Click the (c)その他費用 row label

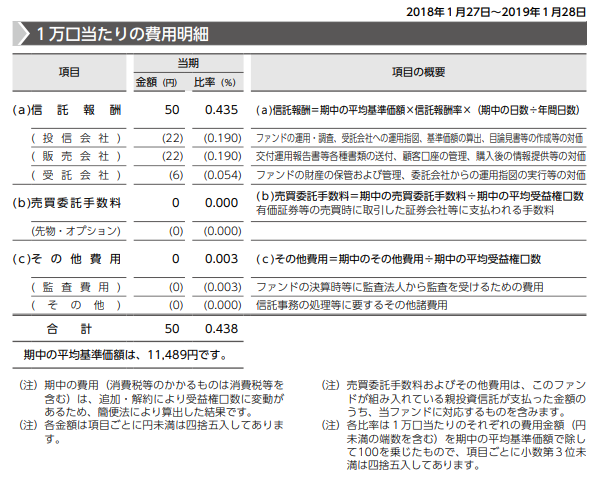tap(67, 259)
